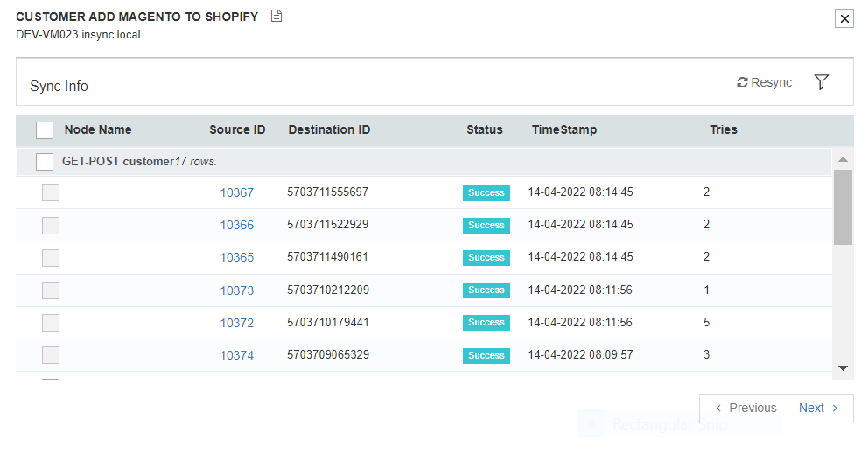Viewport: 868px width, 461px height.
Task: Close the Sync Info dialog
Action: pos(844,19)
